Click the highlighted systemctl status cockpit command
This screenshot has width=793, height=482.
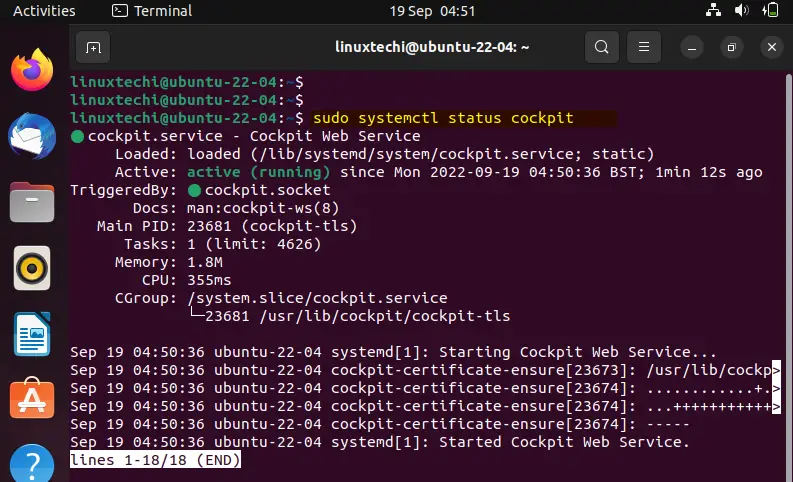(444, 118)
